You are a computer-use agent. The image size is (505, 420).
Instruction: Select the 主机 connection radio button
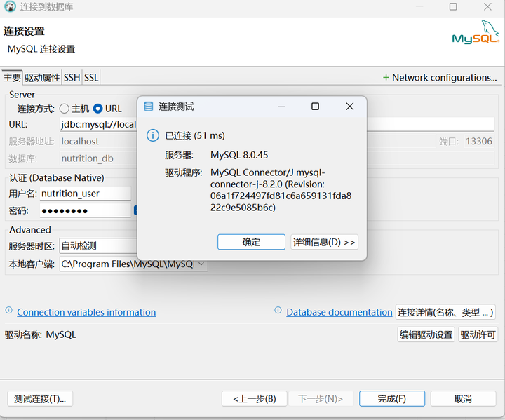click(x=65, y=109)
